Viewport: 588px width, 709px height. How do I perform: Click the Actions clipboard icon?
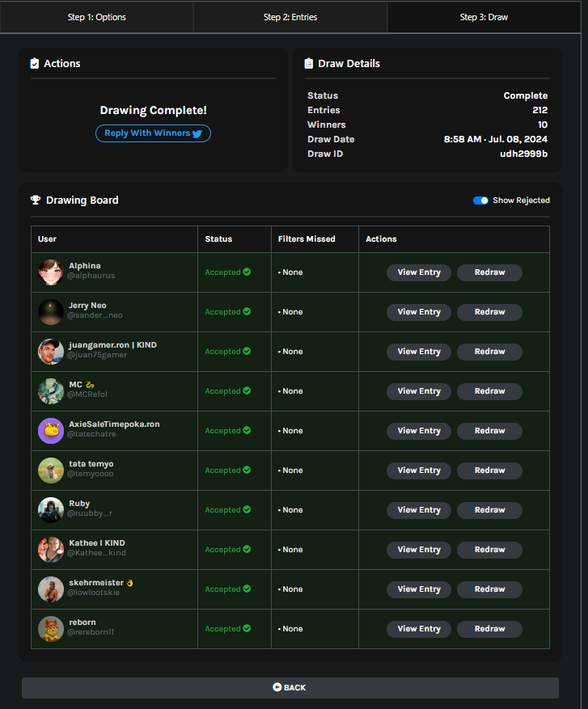35,63
